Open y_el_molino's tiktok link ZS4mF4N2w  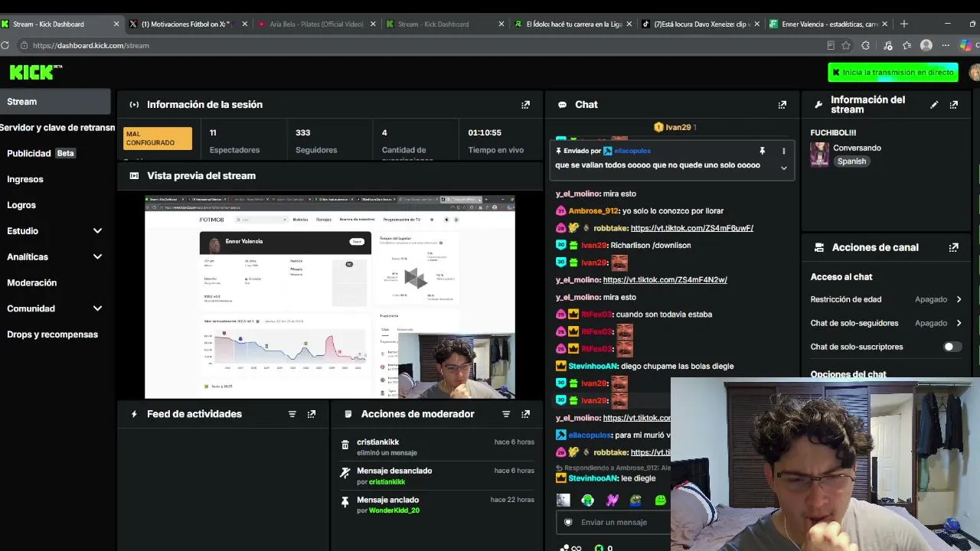(665, 280)
